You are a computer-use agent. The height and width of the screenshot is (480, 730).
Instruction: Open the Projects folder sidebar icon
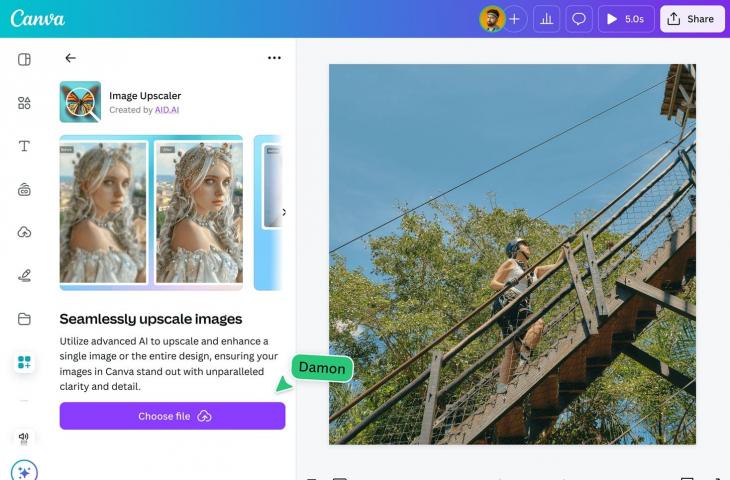24,319
